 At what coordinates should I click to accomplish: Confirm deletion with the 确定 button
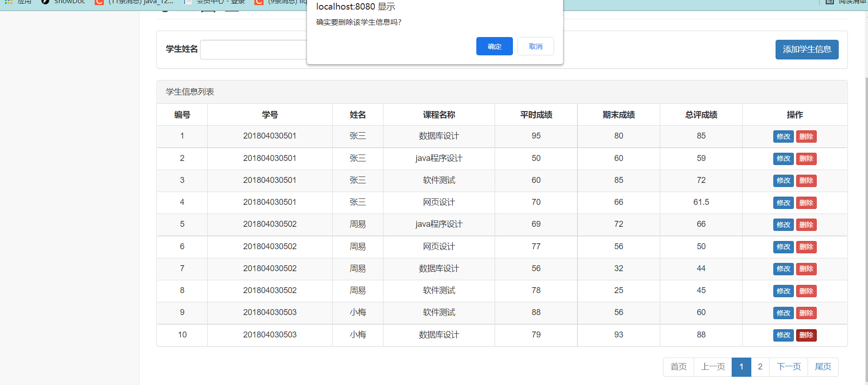[494, 46]
